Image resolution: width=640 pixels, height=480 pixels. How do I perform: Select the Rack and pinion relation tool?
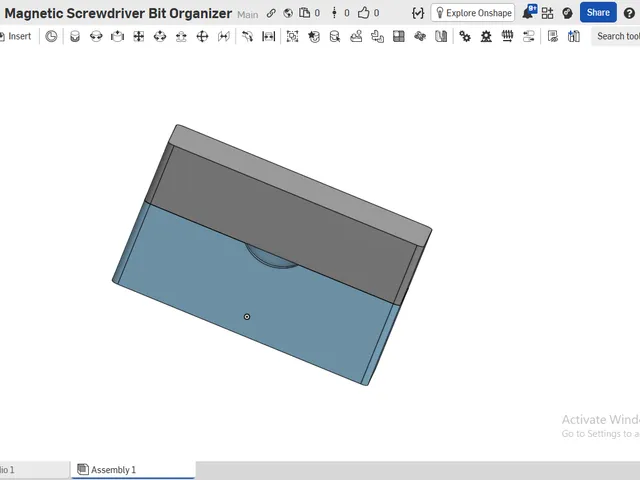coord(486,36)
